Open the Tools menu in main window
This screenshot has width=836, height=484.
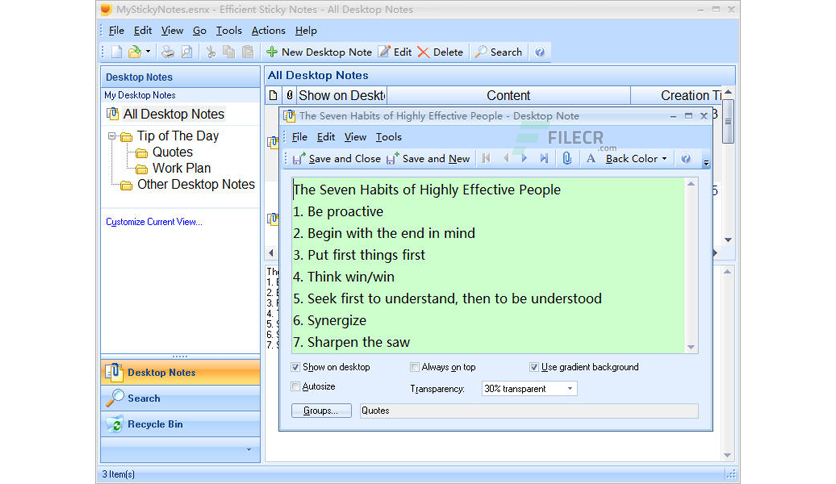point(229,30)
